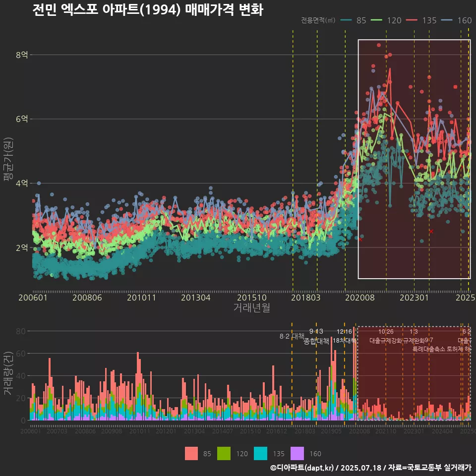Click the '160' number label in bottom legend

(315, 454)
